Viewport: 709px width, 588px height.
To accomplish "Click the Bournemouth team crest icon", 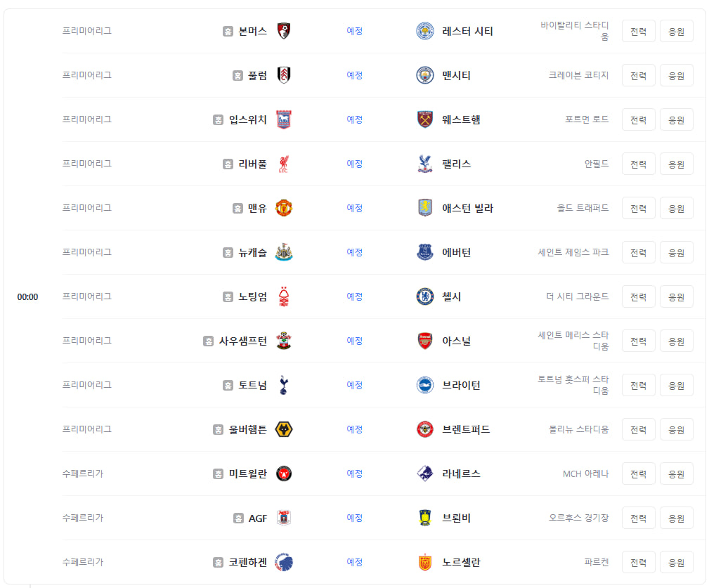I will tap(283, 31).
